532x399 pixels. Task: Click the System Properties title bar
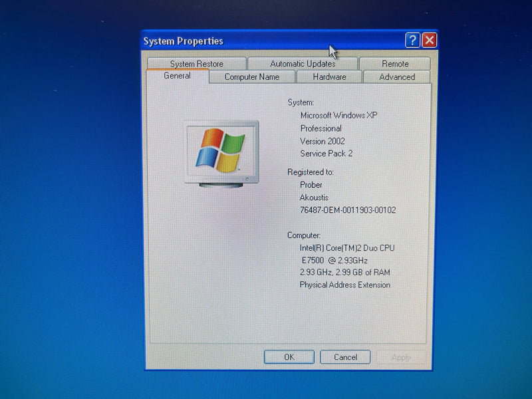tap(266, 41)
